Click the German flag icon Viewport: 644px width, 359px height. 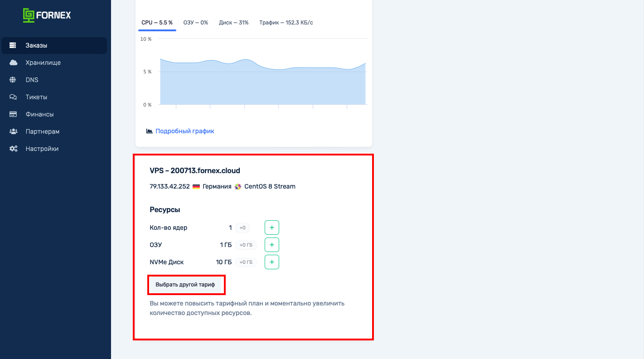[196, 186]
